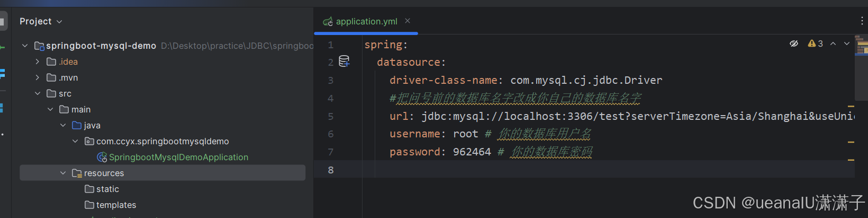868x218 pixels.
Task: Expand the .idea folder
Action: point(38,62)
